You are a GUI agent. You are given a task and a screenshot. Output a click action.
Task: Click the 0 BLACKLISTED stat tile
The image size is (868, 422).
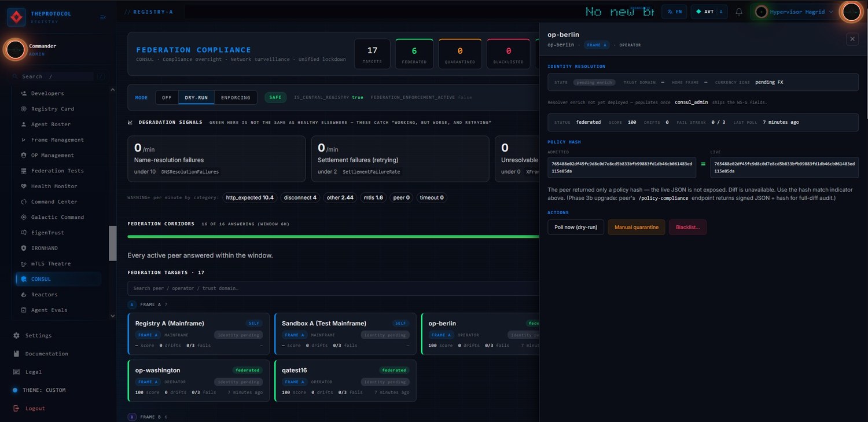508,53
